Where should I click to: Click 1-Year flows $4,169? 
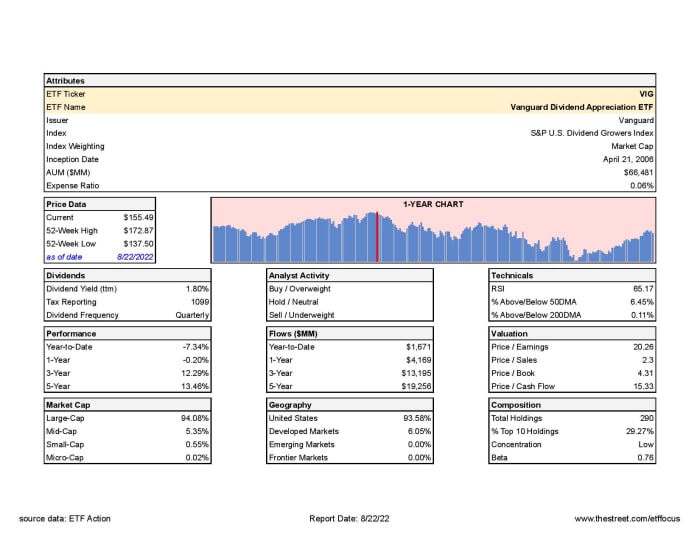(418, 360)
